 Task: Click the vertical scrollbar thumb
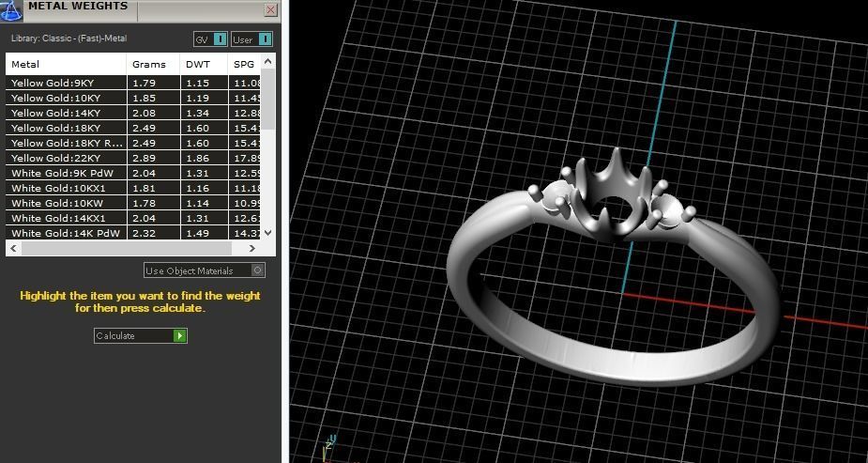(x=268, y=100)
